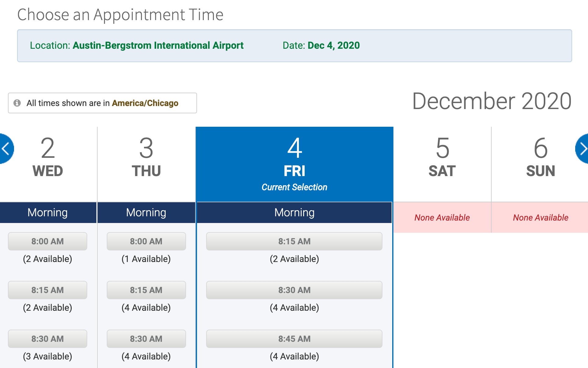Pick Wednesday 8:30 AM appointment
This screenshot has height=368, width=588.
(48, 339)
